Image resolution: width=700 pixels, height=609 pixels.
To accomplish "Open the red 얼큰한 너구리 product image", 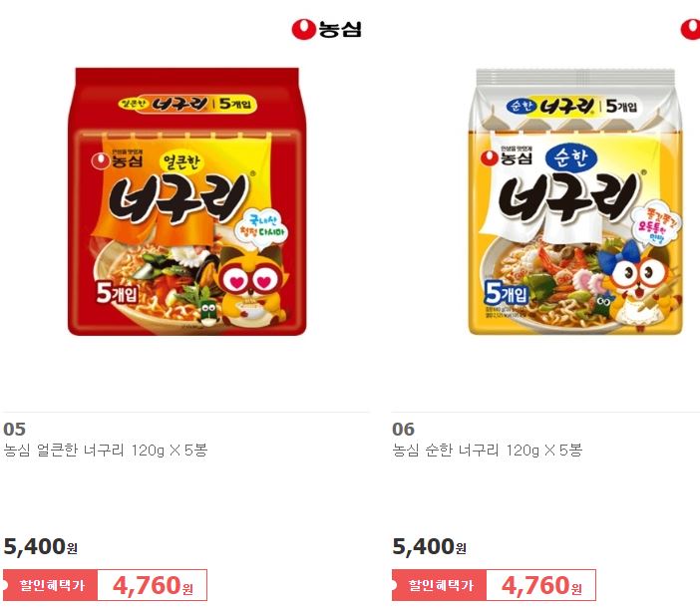I will pos(186,201).
